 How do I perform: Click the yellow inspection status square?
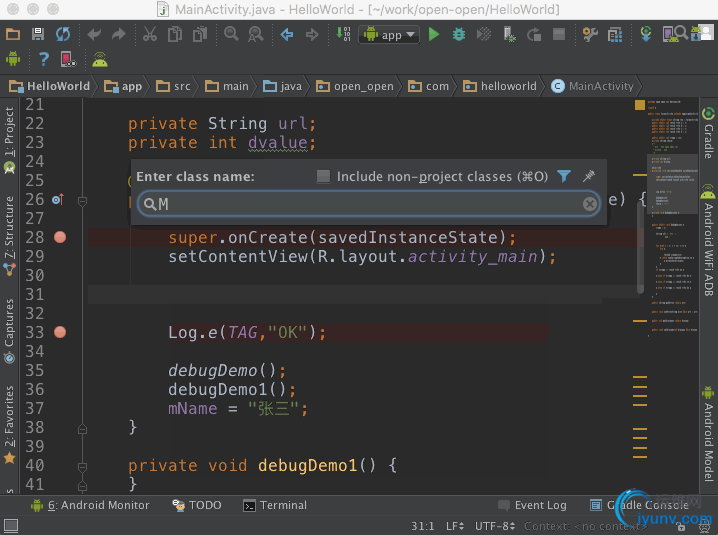pos(640,105)
